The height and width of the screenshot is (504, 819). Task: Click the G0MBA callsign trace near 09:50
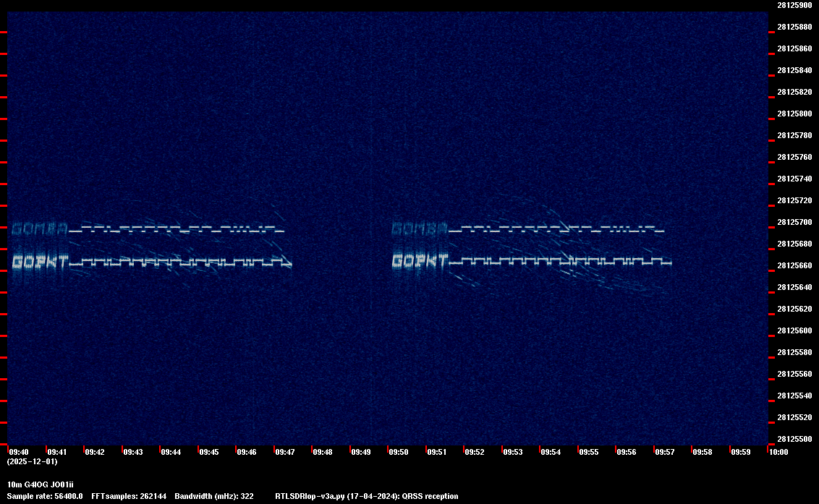(420, 228)
